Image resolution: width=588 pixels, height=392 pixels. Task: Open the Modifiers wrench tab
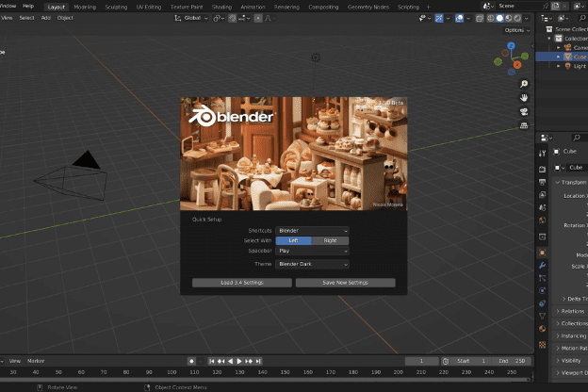pyautogui.click(x=542, y=266)
